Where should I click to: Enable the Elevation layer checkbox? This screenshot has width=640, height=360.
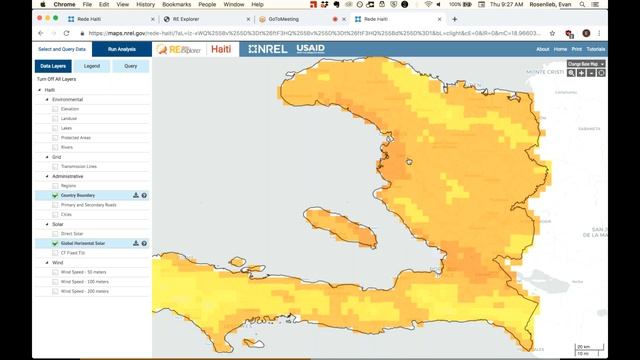click(55, 109)
